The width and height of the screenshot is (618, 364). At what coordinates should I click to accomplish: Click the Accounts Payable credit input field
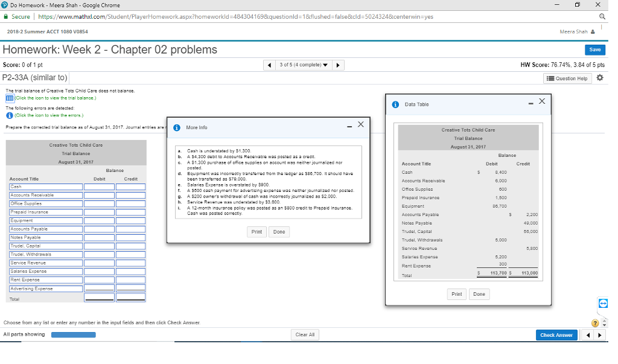130,229
